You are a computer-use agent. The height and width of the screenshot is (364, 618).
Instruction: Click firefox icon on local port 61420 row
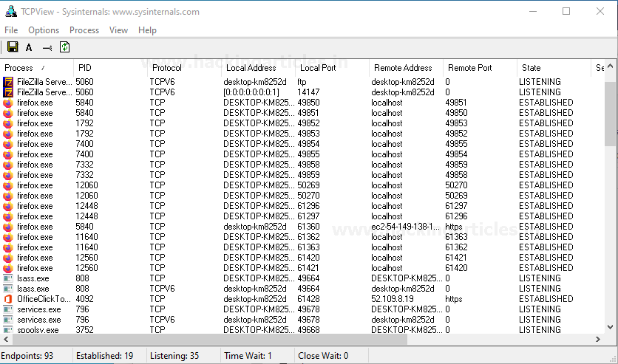[x=8, y=258]
